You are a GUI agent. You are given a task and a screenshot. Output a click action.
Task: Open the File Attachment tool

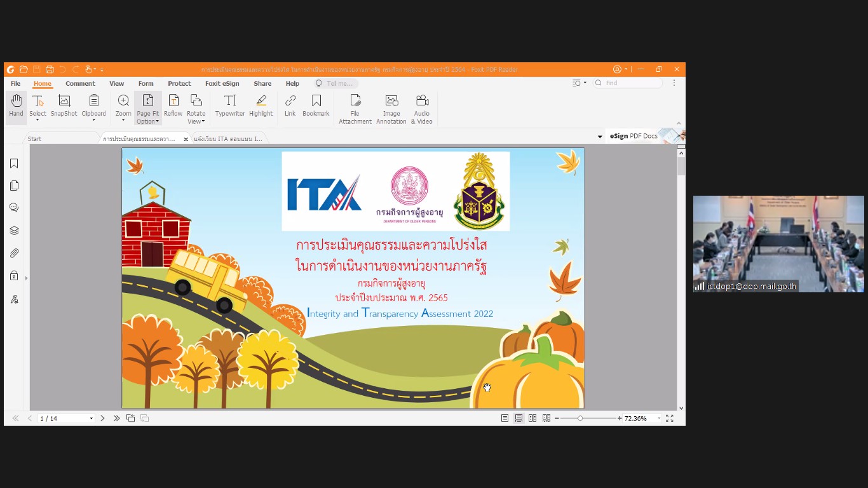pos(355,109)
